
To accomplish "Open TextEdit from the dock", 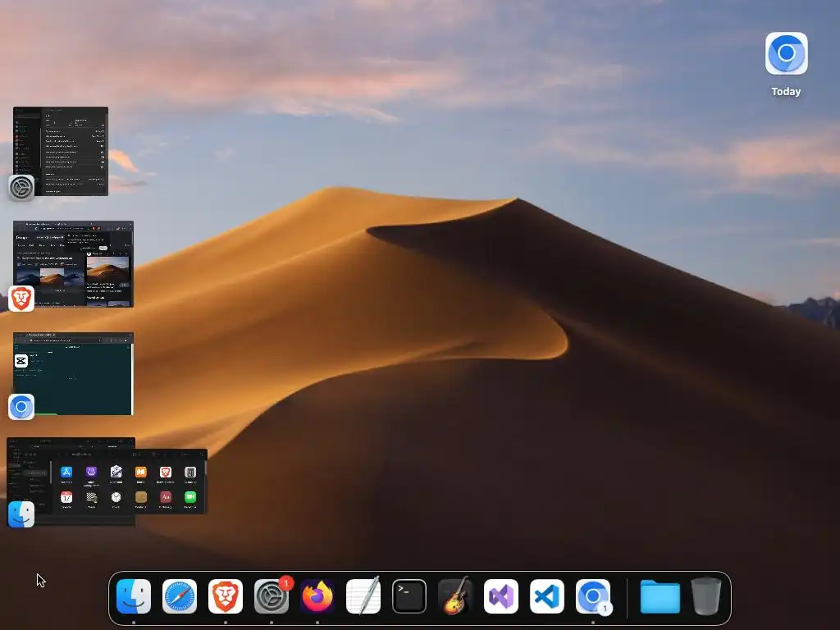I will click(x=363, y=596).
